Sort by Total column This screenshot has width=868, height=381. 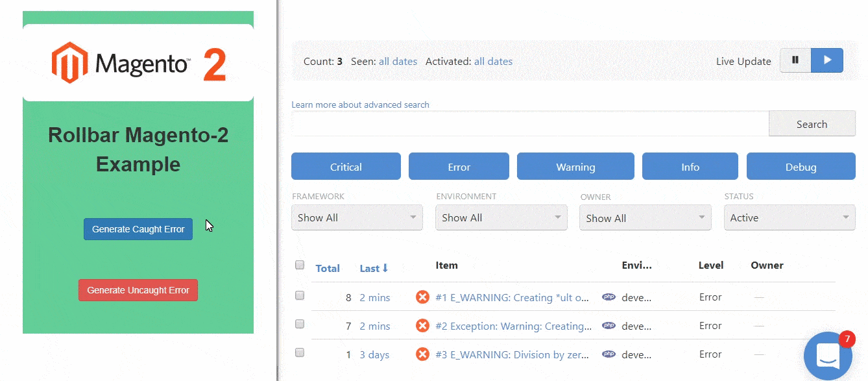click(328, 268)
